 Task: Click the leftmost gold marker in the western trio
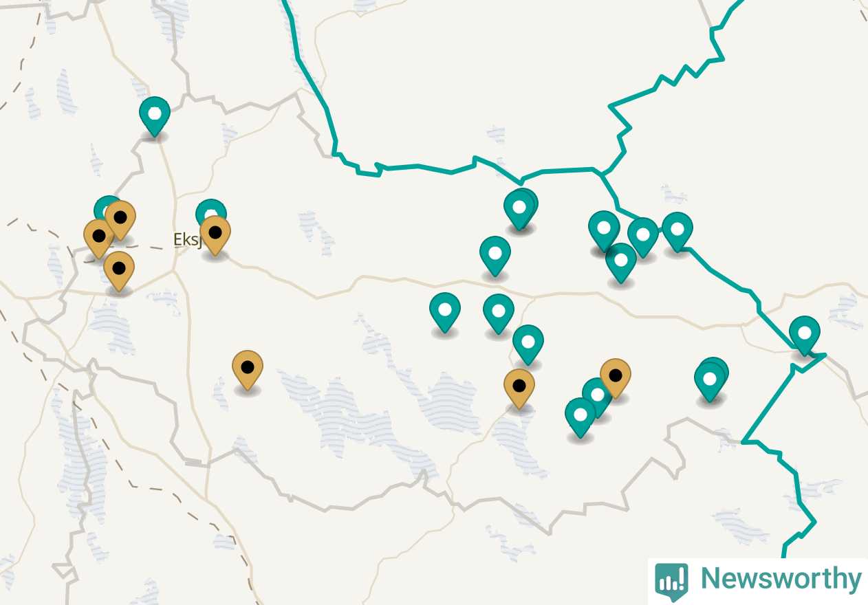point(99,239)
